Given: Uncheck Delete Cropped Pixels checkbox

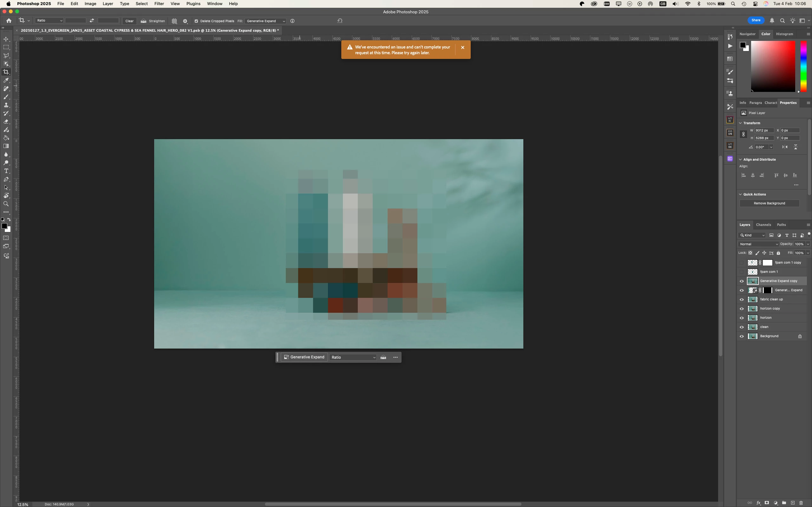Looking at the screenshot, I should (197, 21).
